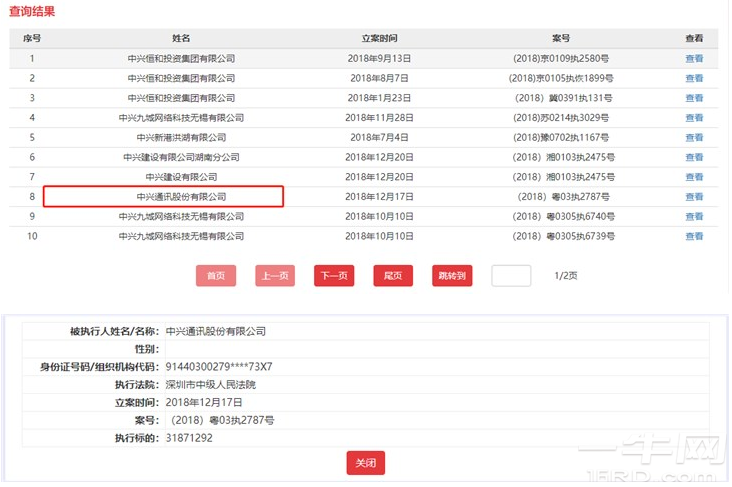The height and width of the screenshot is (487, 732).
Task: Click date 2018年7月4日
Action: [379, 137]
